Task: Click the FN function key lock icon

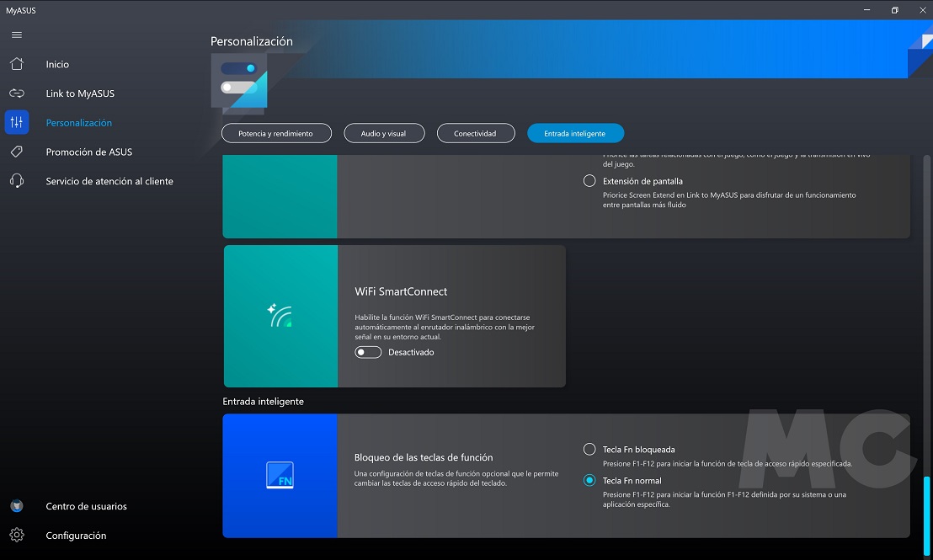Action: coord(280,475)
